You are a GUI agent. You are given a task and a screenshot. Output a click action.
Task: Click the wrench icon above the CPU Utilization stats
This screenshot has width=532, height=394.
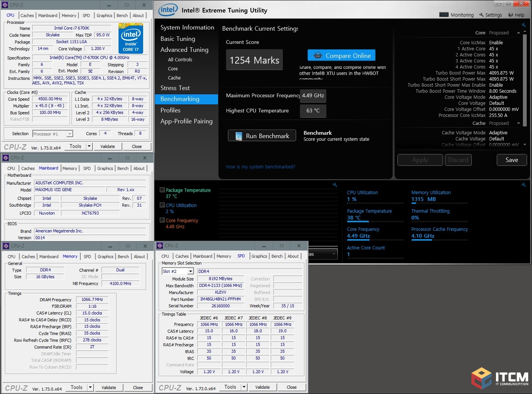524,185
